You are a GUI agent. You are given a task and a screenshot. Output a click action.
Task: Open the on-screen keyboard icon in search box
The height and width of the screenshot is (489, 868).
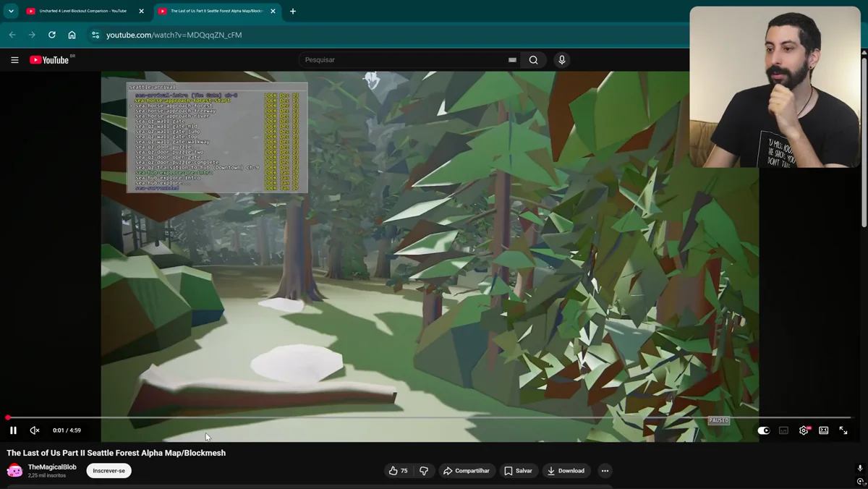[512, 60]
